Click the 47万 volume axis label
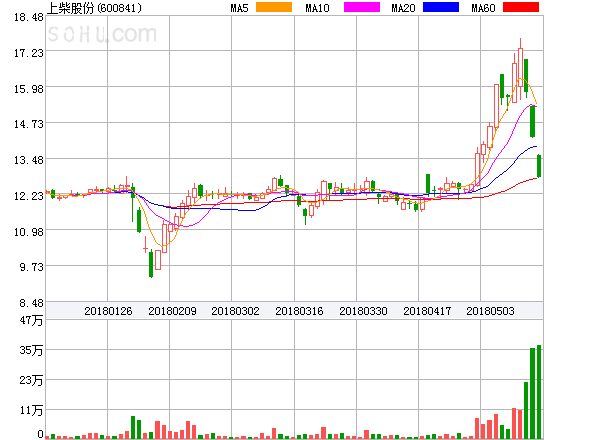This screenshot has height=440, width=600. click(31, 320)
